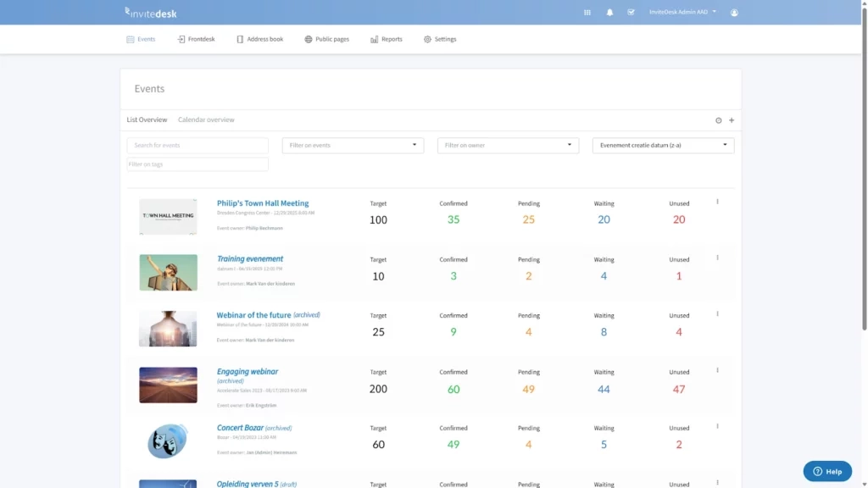Open the tasks checkmark icon in header
The width and height of the screenshot is (868, 488).
coord(631,12)
